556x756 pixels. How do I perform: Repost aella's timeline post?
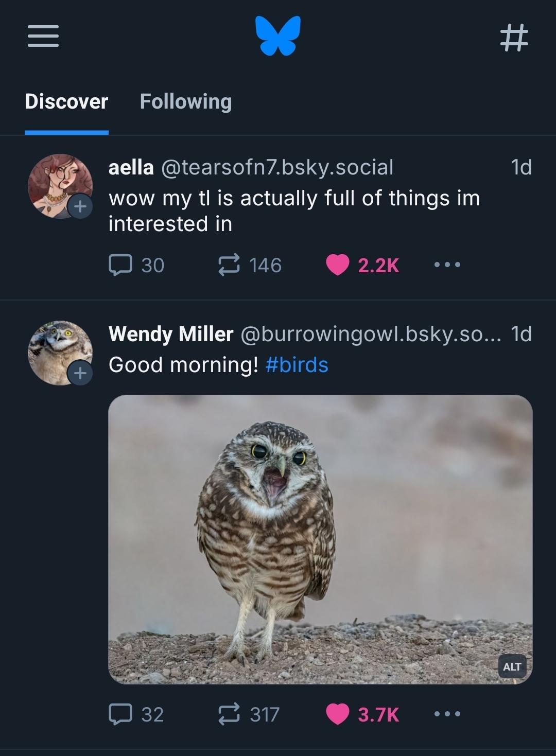[229, 265]
